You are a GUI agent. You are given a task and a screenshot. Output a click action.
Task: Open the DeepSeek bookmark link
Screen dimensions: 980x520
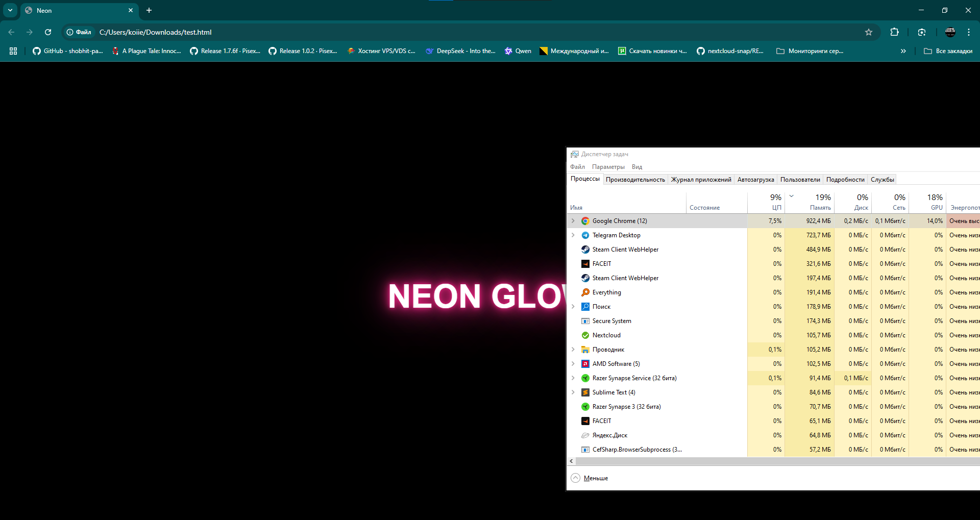pyautogui.click(x=460, y=51)
